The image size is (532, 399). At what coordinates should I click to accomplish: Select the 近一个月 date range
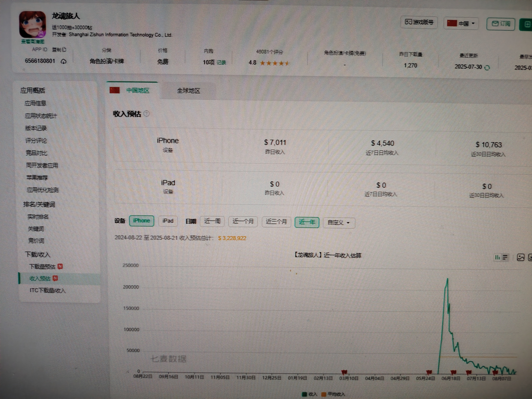coord(243,221)
